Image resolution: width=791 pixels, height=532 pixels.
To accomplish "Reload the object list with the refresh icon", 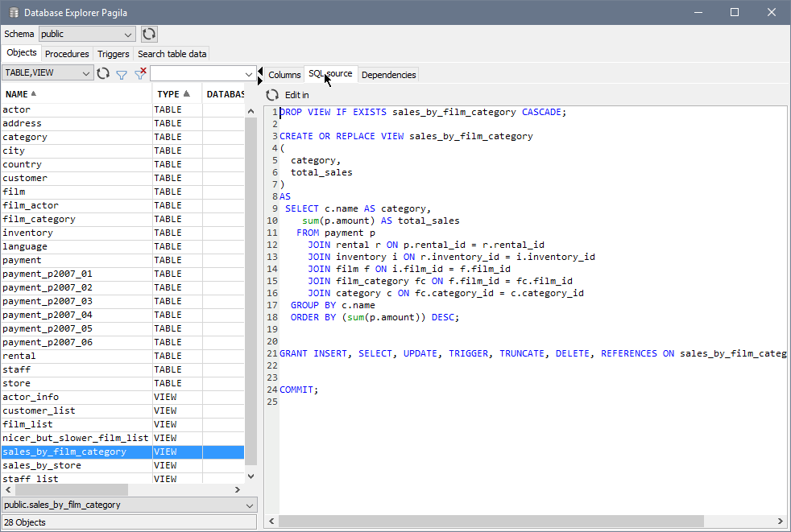I will click(103, 73).
